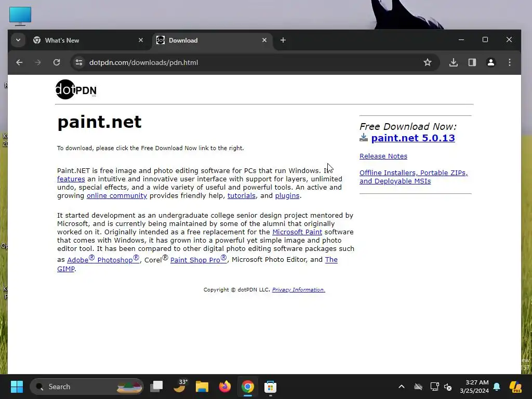
Task: Launch File Explorer from taskbar
Action: [202, 387]
